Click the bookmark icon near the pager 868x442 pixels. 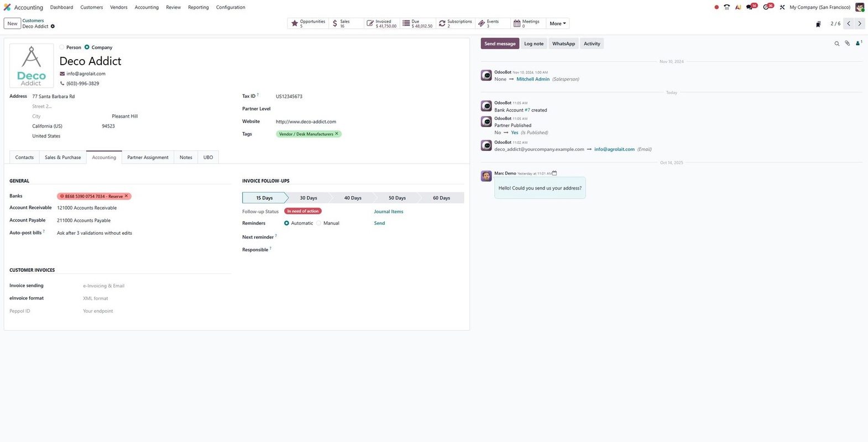click(x=818, y=24)
